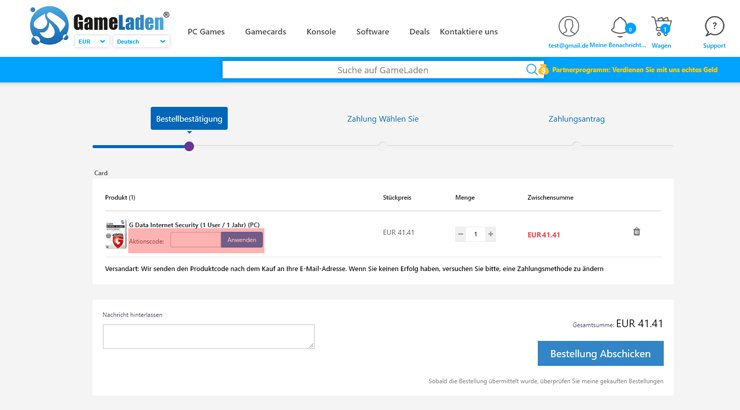Click the Versandart shipping note text

354,268
